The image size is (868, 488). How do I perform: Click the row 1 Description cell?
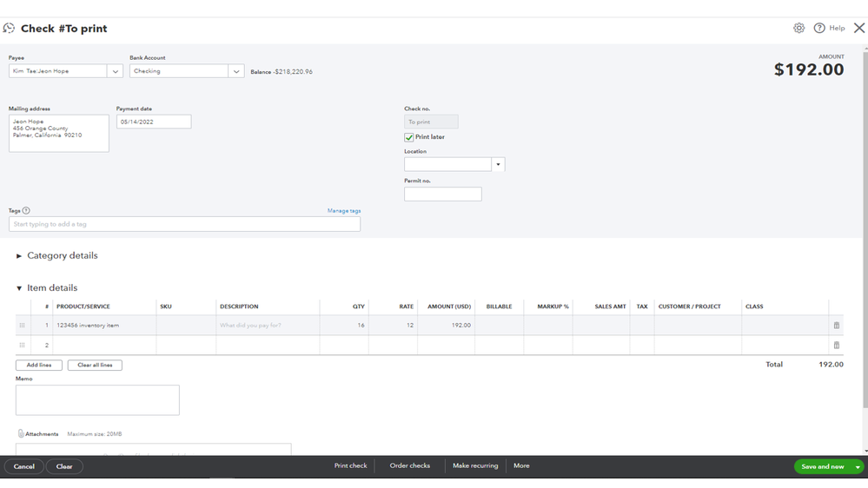tap(268, 326)
